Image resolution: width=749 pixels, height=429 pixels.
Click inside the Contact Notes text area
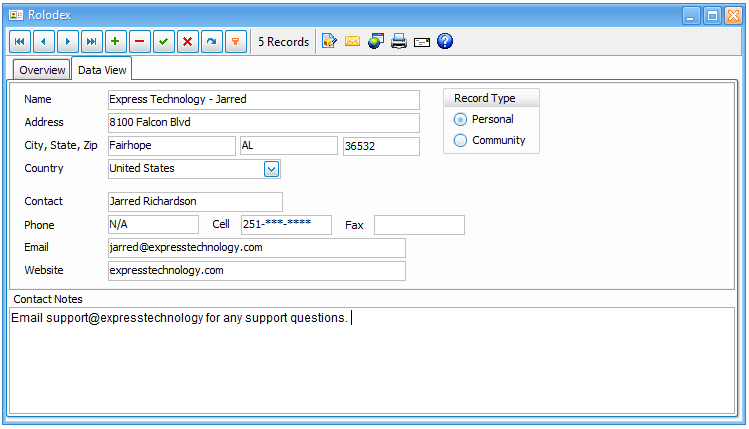pyautogui.click(x=372, y=361)
